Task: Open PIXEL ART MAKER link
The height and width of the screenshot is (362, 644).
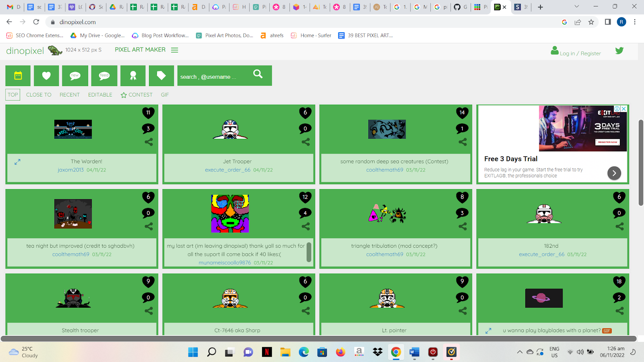Action: point(140,49)
